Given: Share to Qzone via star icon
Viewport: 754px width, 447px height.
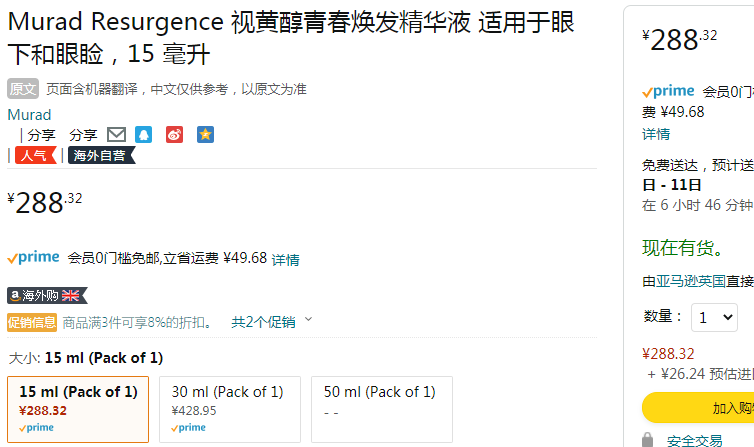Looking at the screenshot, I should click(205, 135).
